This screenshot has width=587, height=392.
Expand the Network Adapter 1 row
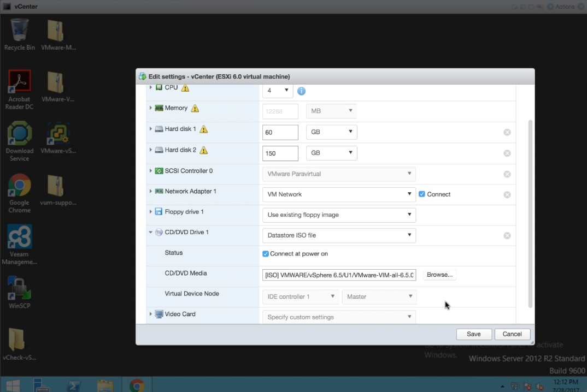point(150,191)
